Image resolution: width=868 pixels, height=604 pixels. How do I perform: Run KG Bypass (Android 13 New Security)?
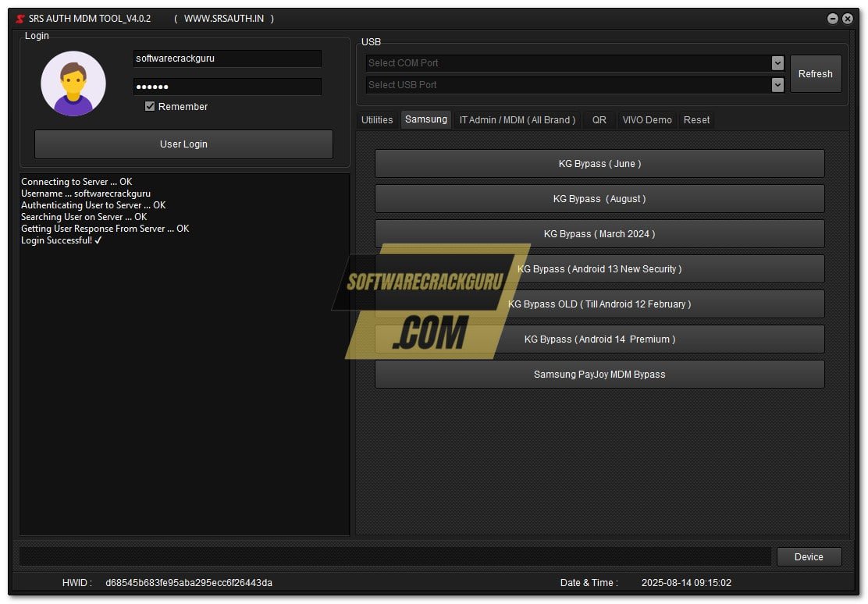[x=599, y=268]
